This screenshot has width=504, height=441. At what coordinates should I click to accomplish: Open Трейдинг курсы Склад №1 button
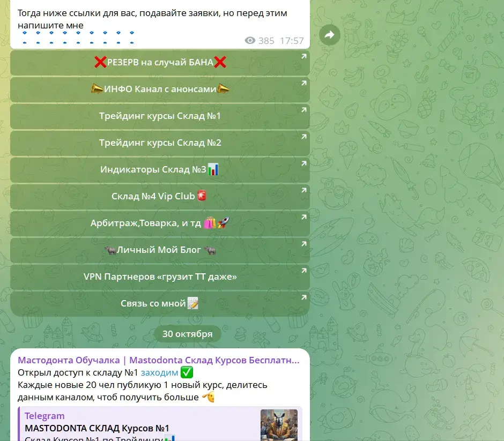pos(160,116)
